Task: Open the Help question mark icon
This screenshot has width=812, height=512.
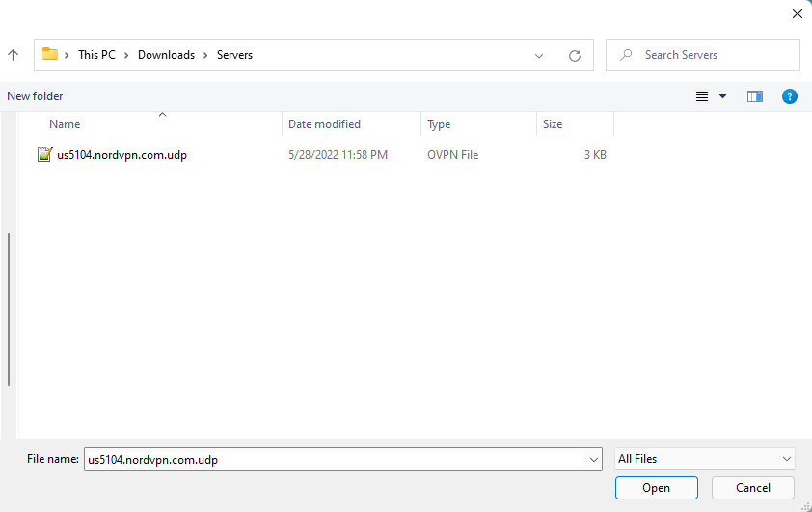Action: click(789, 96)
